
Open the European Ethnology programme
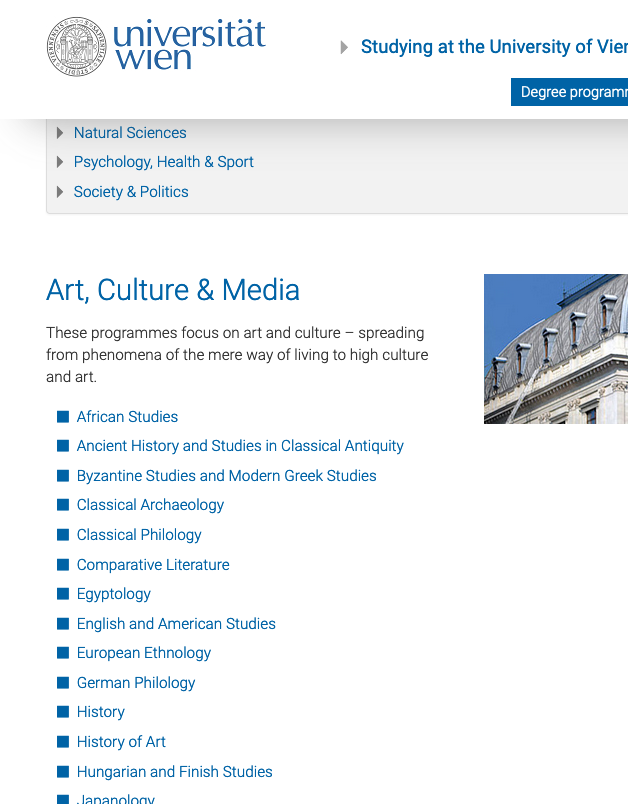pyautogui.click(x=144, y=653)
